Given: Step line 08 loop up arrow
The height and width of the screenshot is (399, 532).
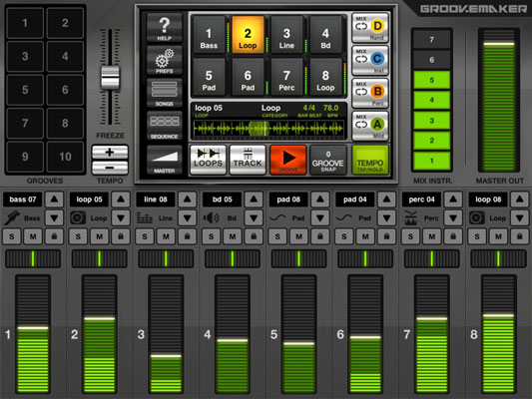Looking at the screenshot, I should click(x=188, y=199).
